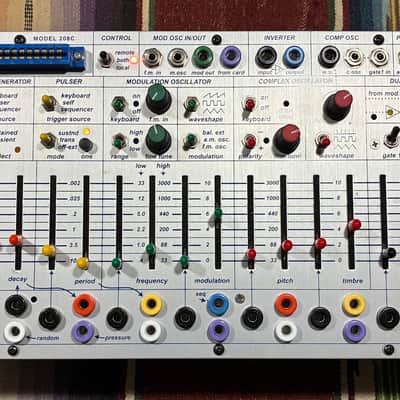
Task: Select the blue seq jack below modulation
Action: pyautogui.click(x=218, y=304)
